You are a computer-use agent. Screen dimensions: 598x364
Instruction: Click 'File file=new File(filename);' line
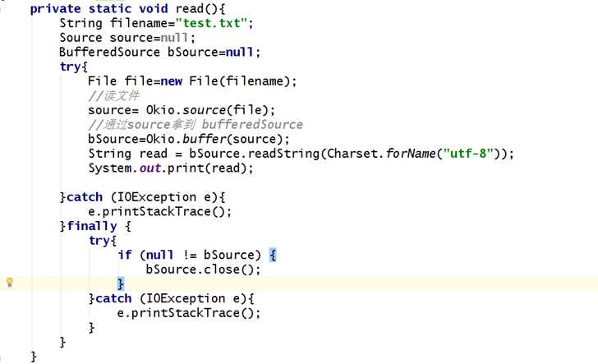192,81
